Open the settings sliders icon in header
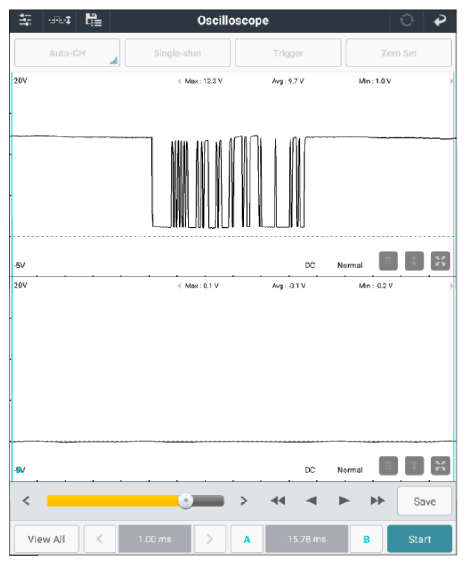The width and height of the screenshot is (467, 565). point(25,20)
